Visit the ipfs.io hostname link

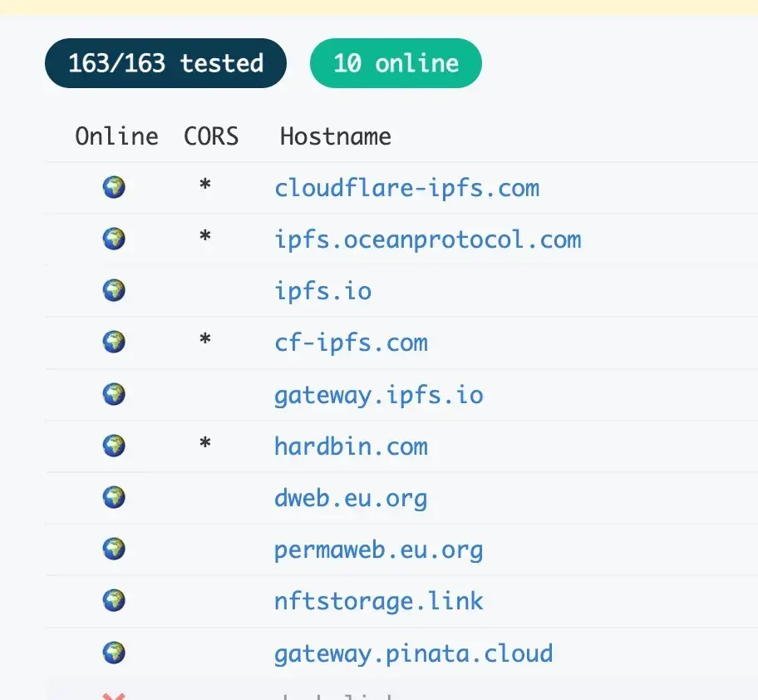click(323, 292)
